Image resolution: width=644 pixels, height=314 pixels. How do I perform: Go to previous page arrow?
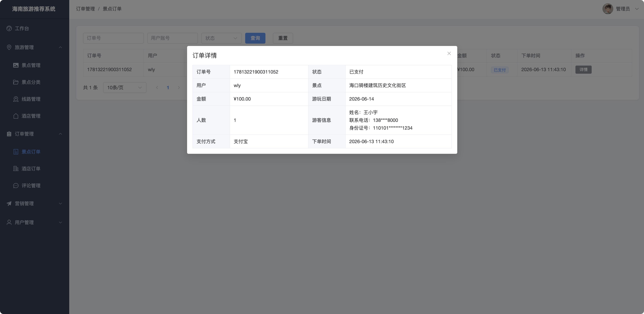(x=157, y=88)
